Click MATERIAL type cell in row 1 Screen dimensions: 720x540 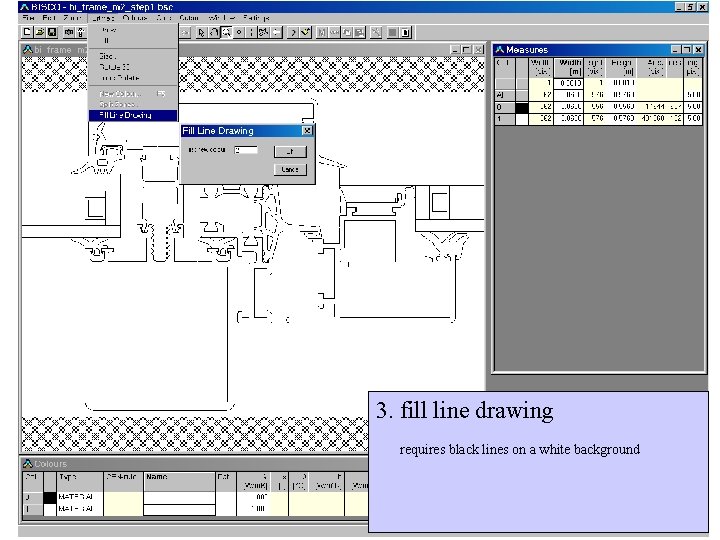click(79, 509)
